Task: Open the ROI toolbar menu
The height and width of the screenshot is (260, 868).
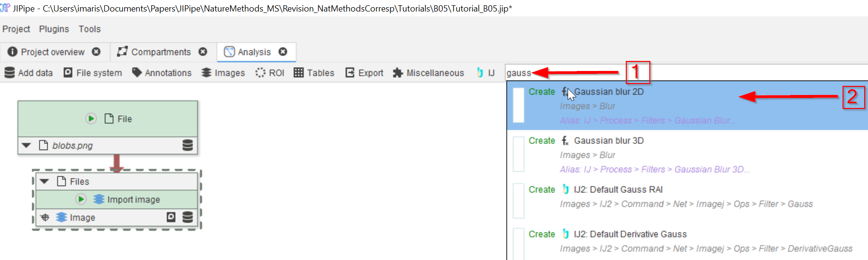Action: coord(270,73)
